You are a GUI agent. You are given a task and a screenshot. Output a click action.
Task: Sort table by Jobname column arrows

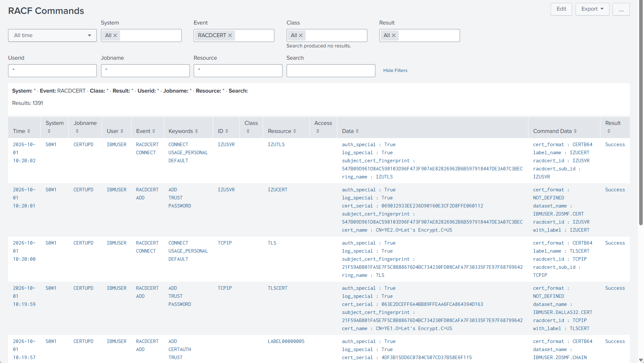[77, 131]
